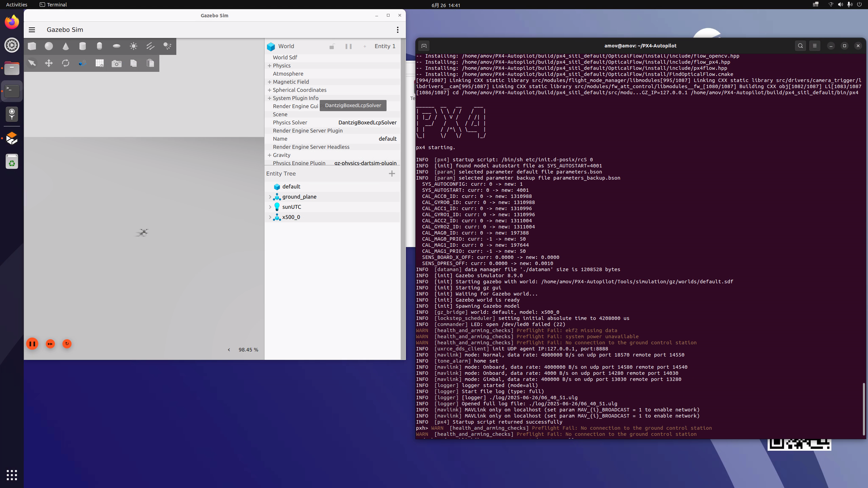Viewport: 868px width, 488px height.
Task: Click the Render Engine Server Plugin row
Action: 333,131
